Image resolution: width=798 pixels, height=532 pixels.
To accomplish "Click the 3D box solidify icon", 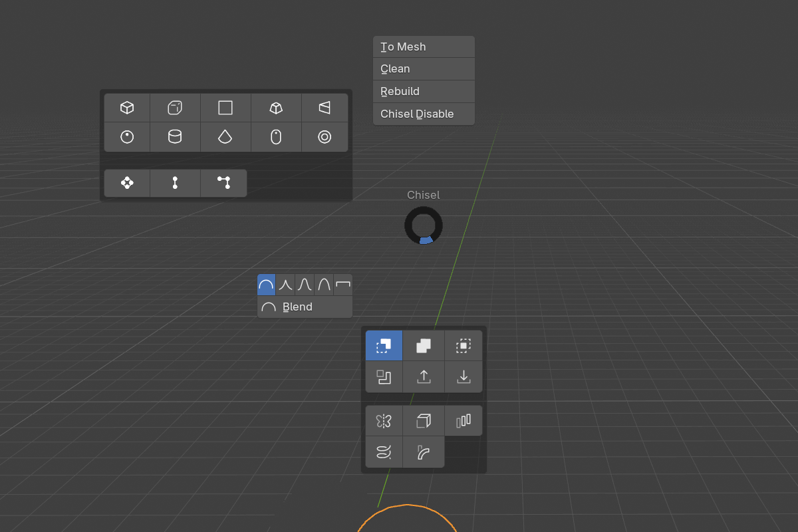I will 424,421.
